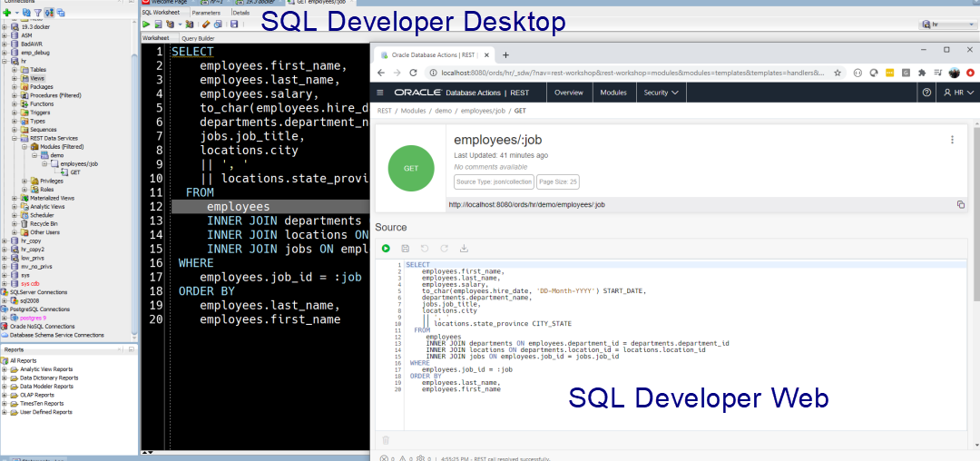Open the Security dropdown menu
980x461 pixels.
[661, 93]
